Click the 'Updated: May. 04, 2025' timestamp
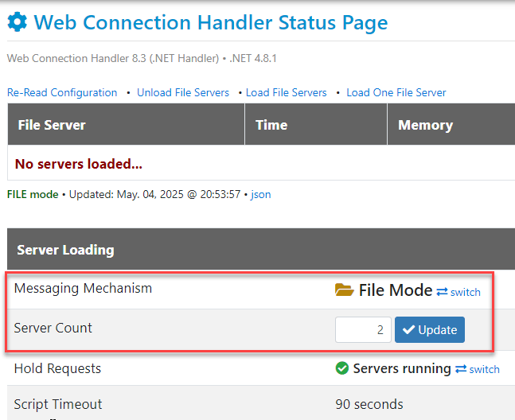 (x=154, y=195)
